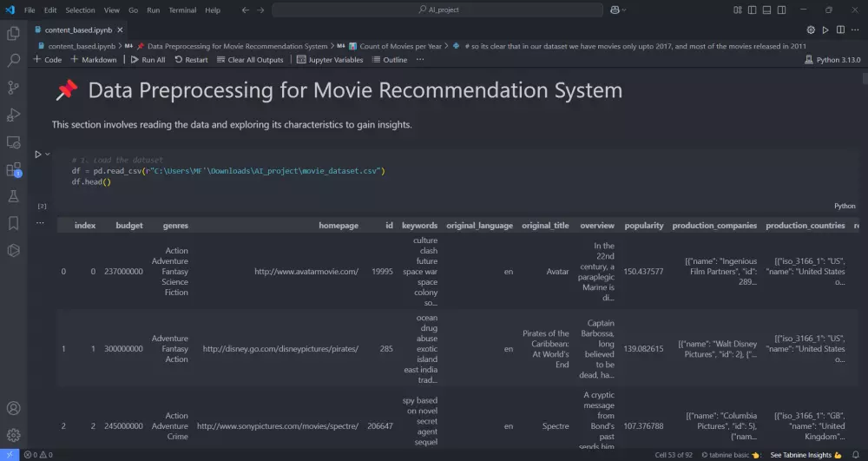The image size is (868, 461).
Task: Click the remote window indicator in status bar
Action: [x=10, y=455]
